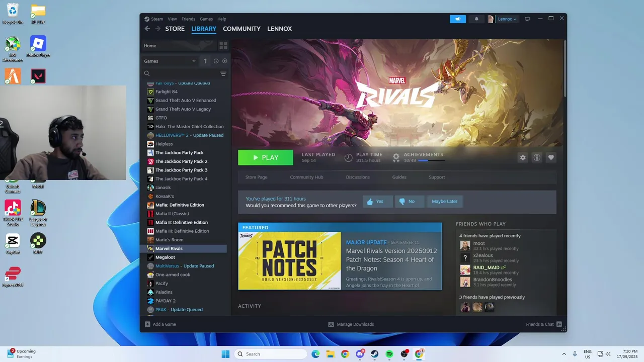644x362 pixels.
Task: Go to the STORE tab
Action: (175, 29)
